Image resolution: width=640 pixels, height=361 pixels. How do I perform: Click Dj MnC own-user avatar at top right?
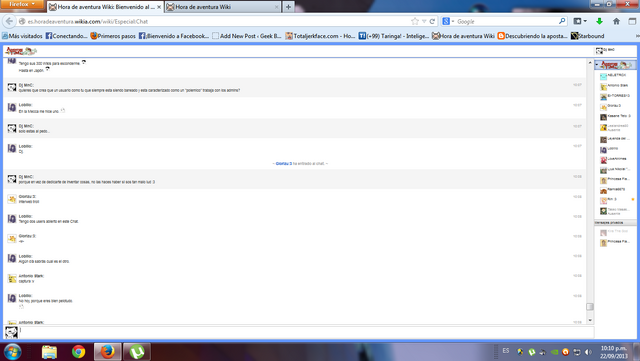(599, 51)
